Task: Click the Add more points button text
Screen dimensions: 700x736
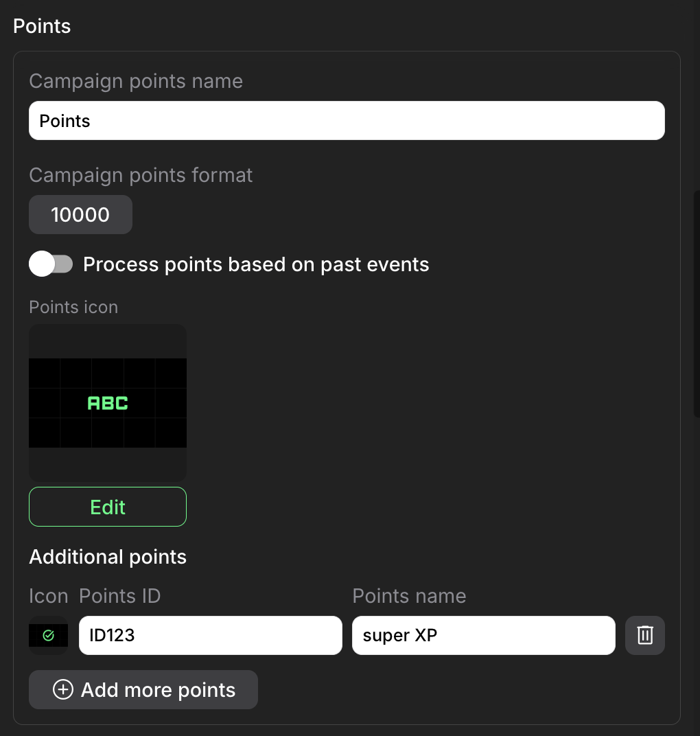Action: [x=158, y=690]
